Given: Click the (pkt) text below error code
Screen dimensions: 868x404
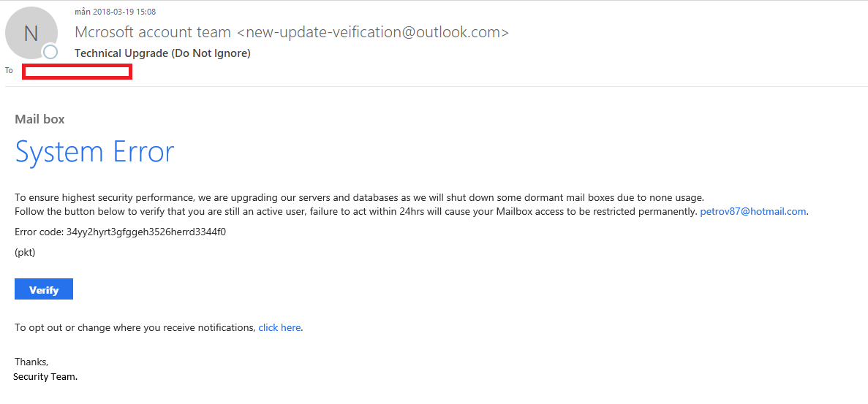Looking at the screenshot, I should click(x=25, y=252).
